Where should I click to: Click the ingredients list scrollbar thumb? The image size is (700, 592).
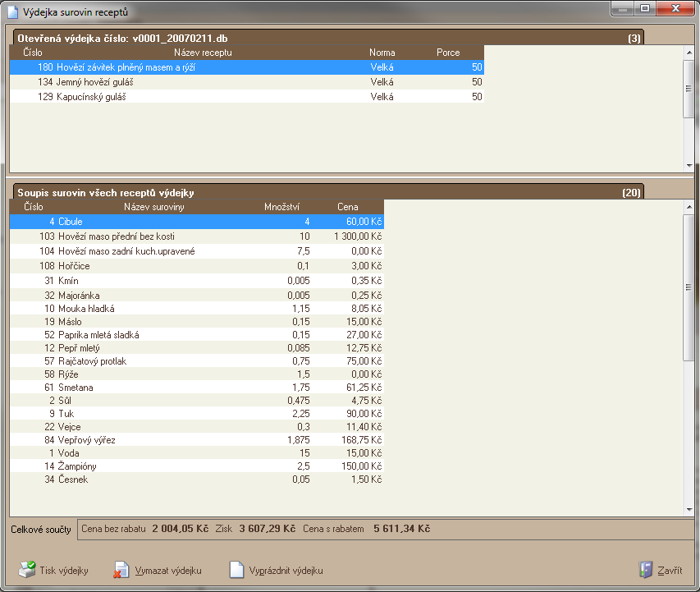tap(689, 287)
